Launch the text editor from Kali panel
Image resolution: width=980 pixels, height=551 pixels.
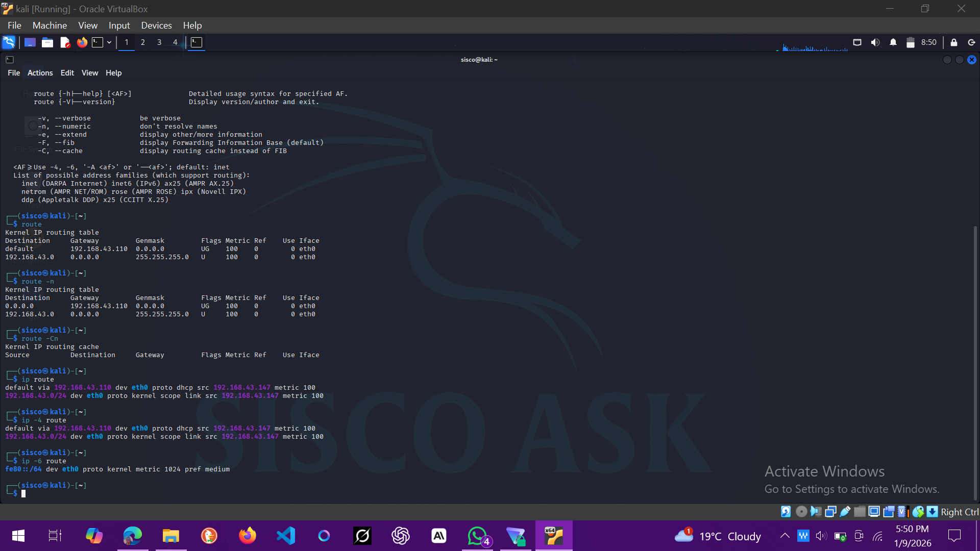pyautogui.click(x=65, y=42)
